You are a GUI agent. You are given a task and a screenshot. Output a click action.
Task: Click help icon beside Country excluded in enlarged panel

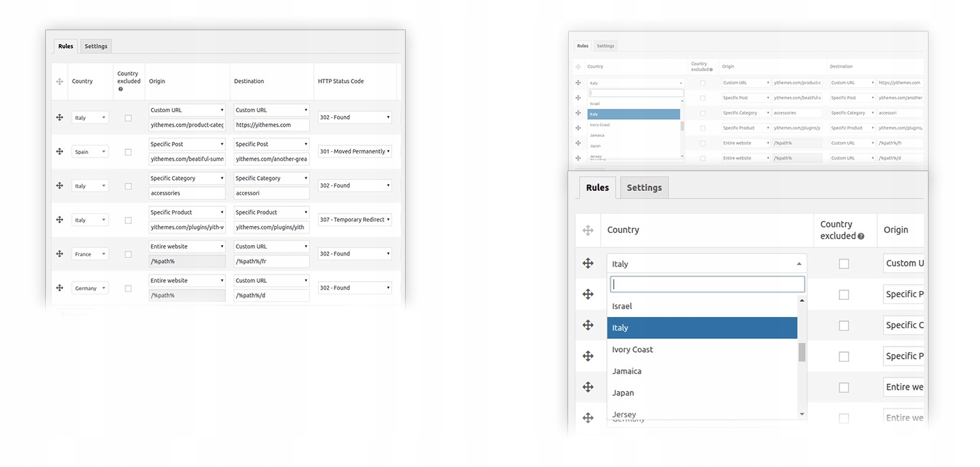coord(861,236)
